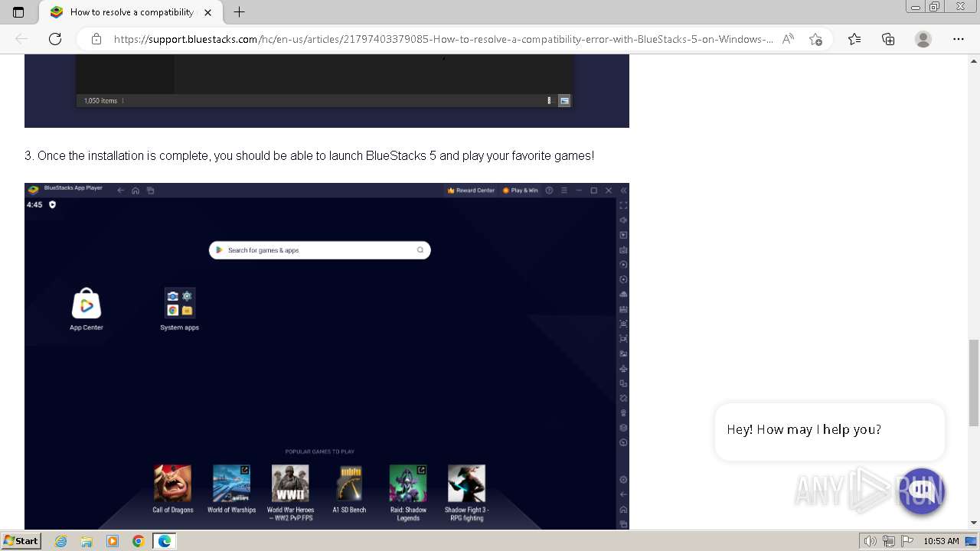Screen dimensions: 980x551
Task: Open Action Center flag icon
Action: (906, 541)
